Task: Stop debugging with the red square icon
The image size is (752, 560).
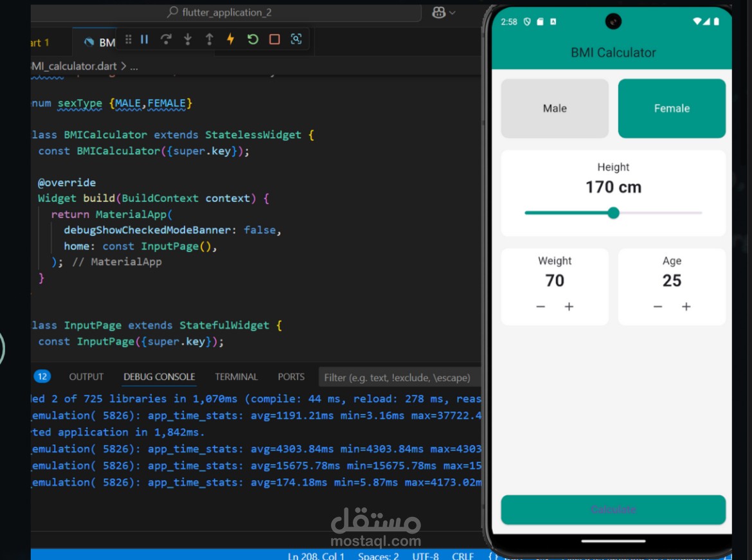Action: (x=274, y=39)
